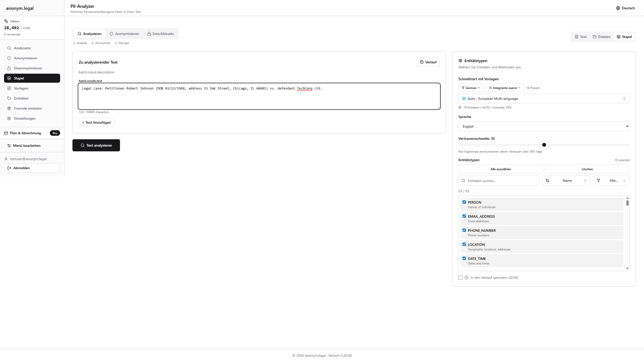Click inside the batch.results.text input field
Image resolution: width=644 pixels, height=362 pixels.
(259, 96)
